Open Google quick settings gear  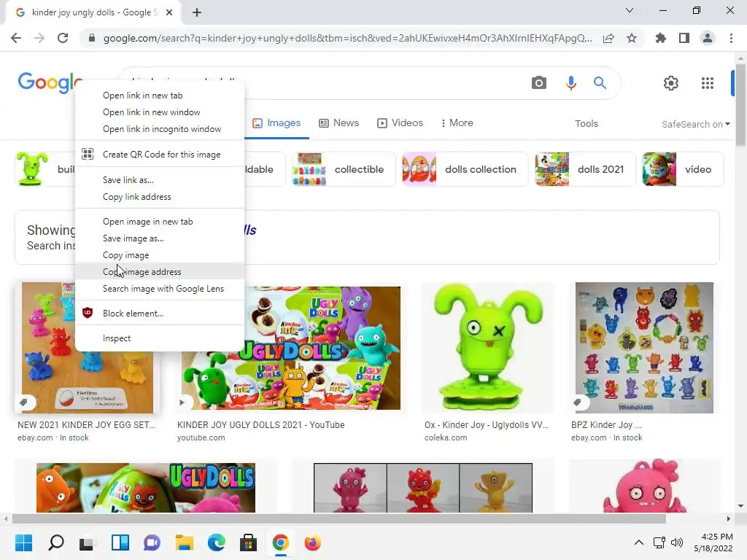[671, 83]
